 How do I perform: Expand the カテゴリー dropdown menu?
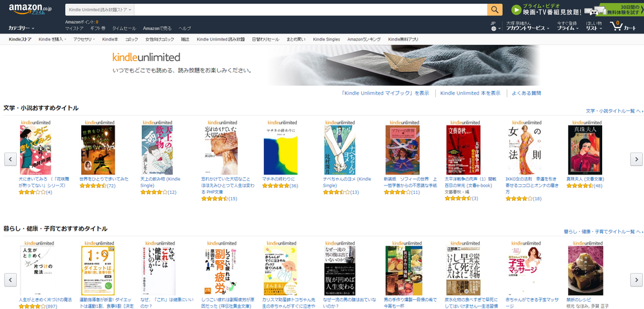[x=21, y=28]
